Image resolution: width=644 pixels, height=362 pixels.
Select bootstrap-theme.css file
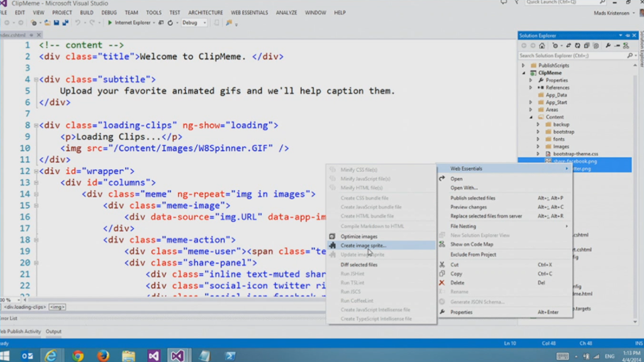coord(575,154)
